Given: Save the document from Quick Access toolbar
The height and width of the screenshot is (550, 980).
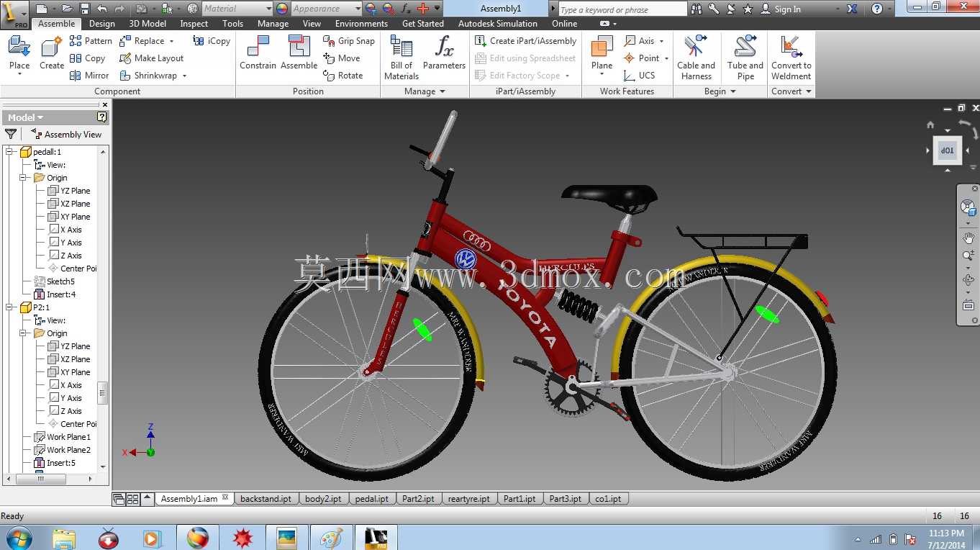Looking at the screenshot, I should pos(84,9).
